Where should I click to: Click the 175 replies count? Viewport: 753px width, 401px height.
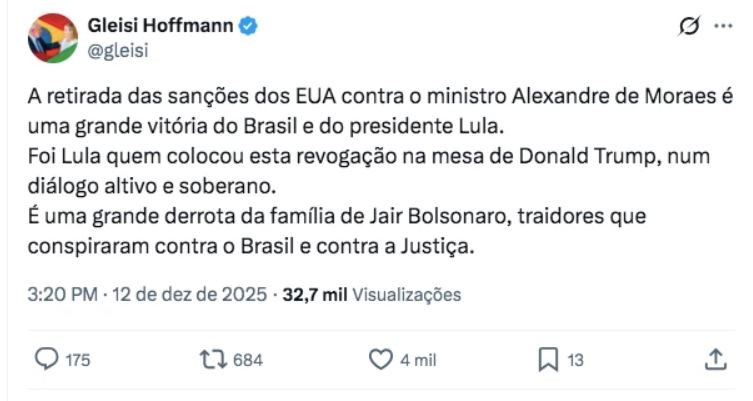click(x=77, y=360)
